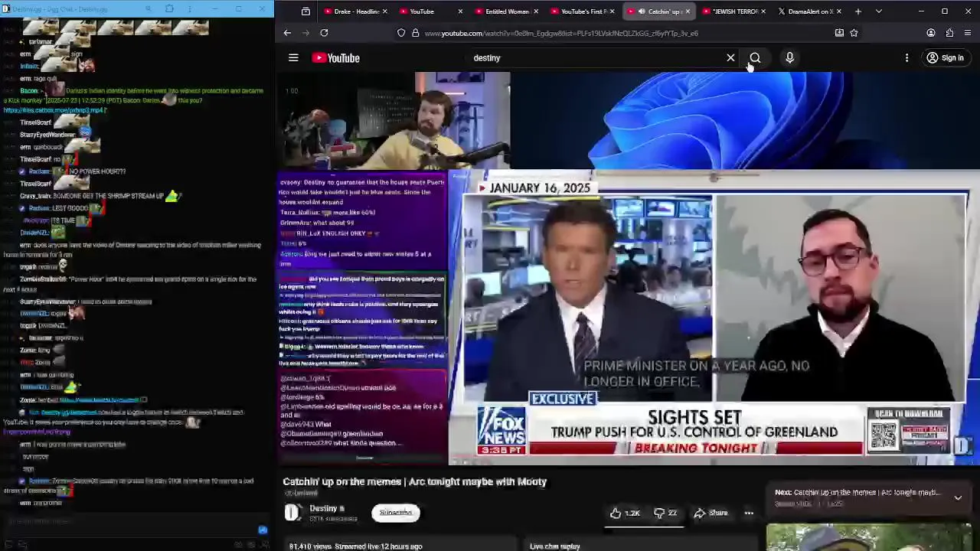
Task: Click the Share button
Action: 710,514
